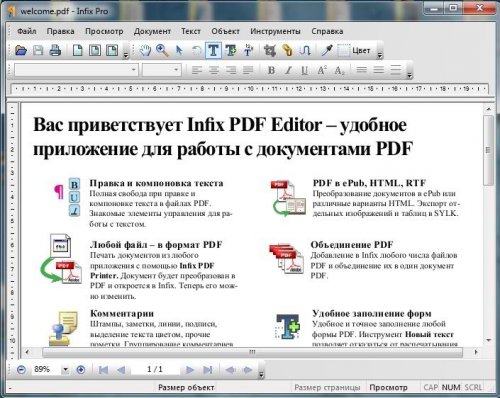This screenshot has height=398, width=500.
Task: Navigate back to the previous view
Action: point(230,370)
